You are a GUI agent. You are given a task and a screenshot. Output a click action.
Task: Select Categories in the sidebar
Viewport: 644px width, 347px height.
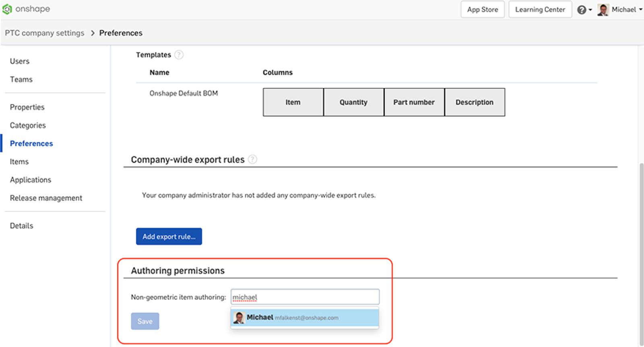click(28, 125)
